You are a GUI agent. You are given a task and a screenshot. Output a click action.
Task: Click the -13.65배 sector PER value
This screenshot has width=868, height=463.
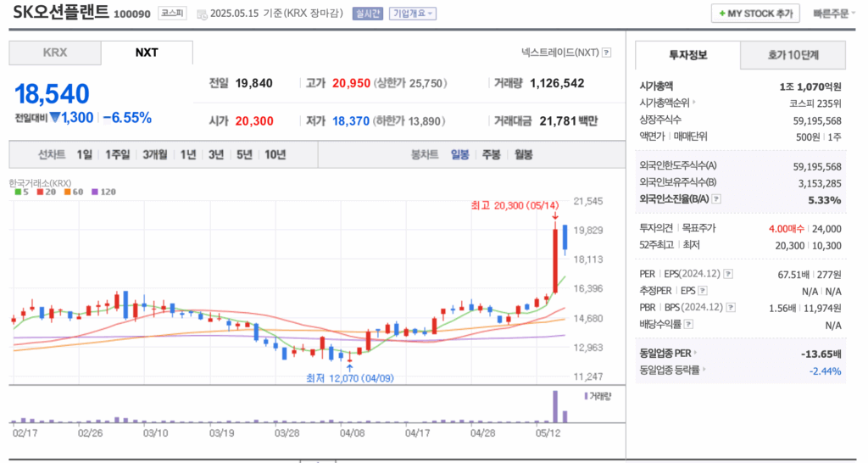pos(821,354)
